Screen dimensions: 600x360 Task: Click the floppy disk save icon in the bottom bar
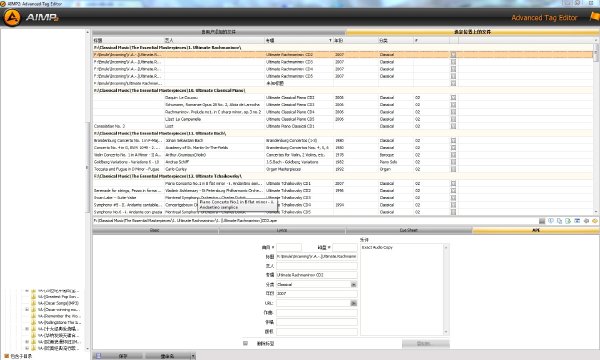98,356
